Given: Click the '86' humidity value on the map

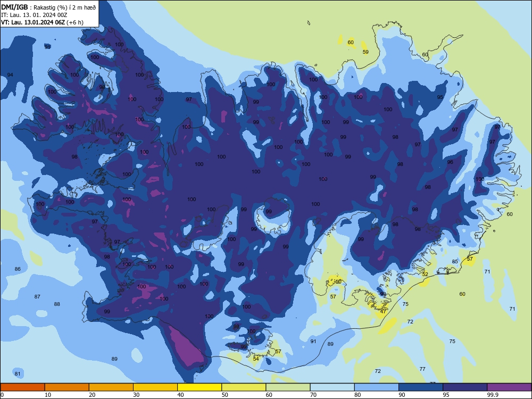Looking at the screenshot, I should tap(18, 269).
